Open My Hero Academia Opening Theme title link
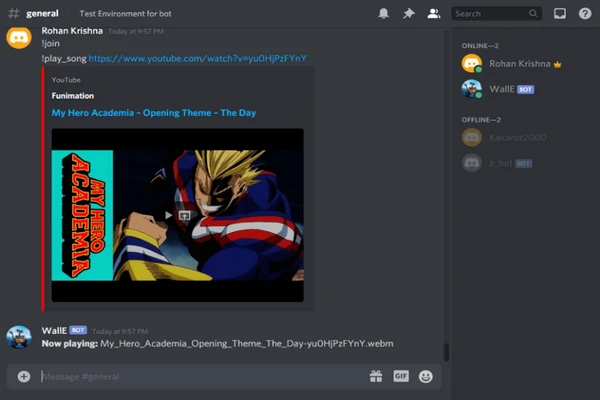The width and height of the screenshot is (600, 400). point(154,113)
